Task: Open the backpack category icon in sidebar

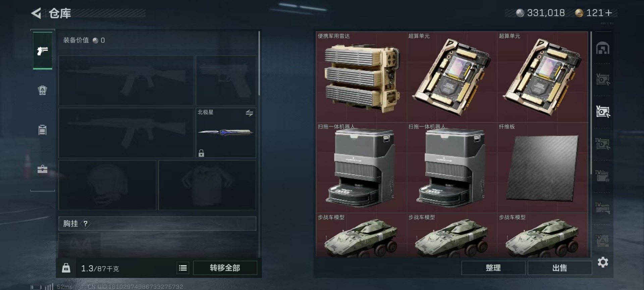Action: [x=42, y=90]
